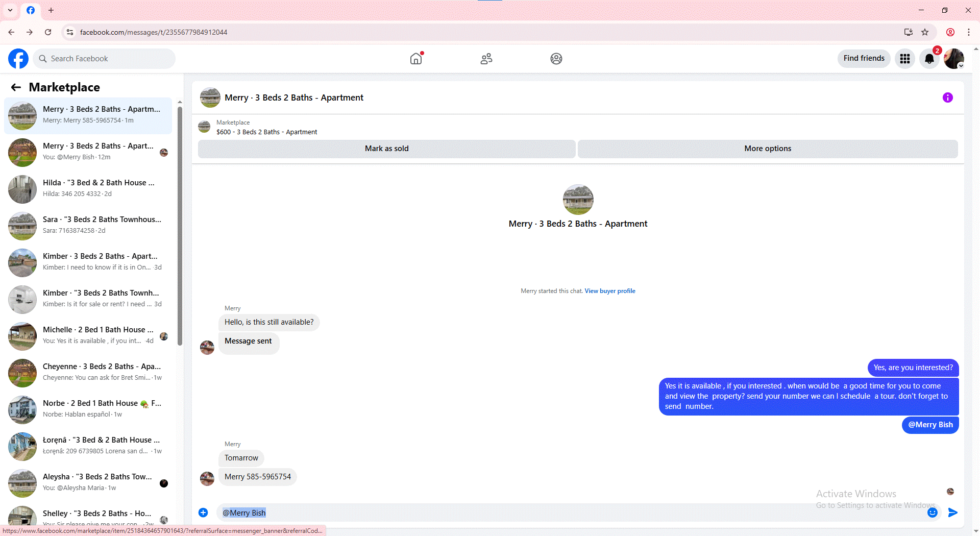Click the browser address bar URL
Viewport: 980px width, 536px height.
154,32
